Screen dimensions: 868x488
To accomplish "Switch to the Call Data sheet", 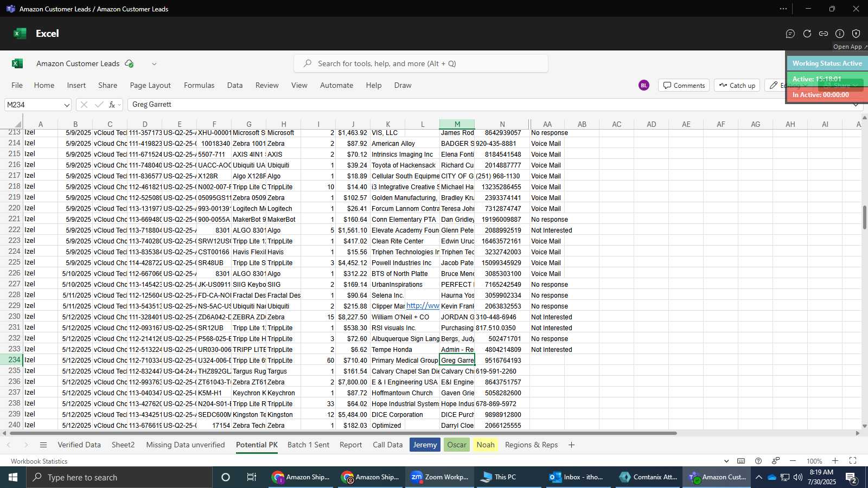I will pos(387,445).
